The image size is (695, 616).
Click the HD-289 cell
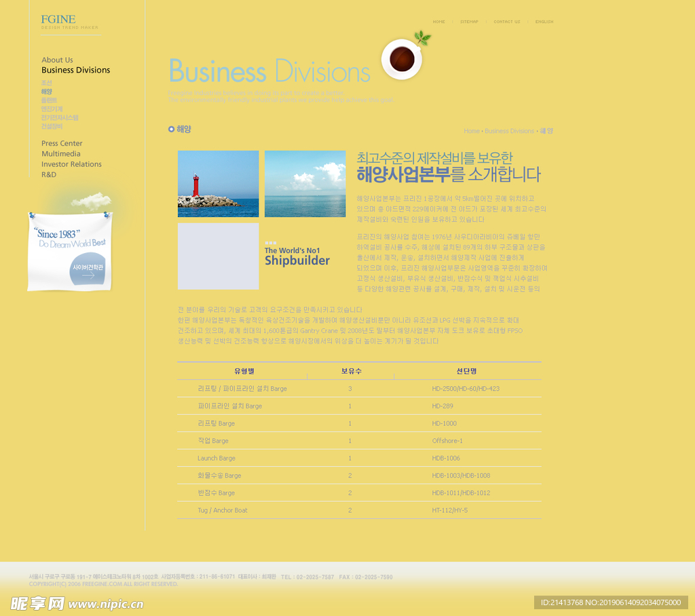point(443,406)
